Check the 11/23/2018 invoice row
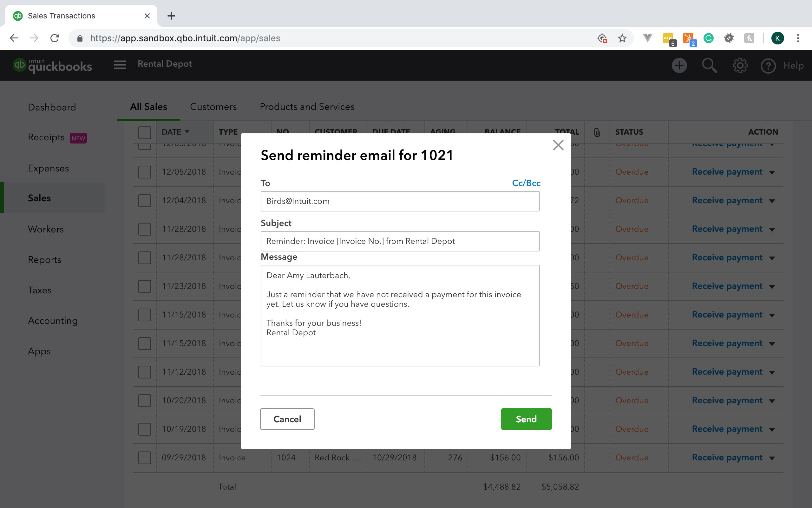 [145, 286]
